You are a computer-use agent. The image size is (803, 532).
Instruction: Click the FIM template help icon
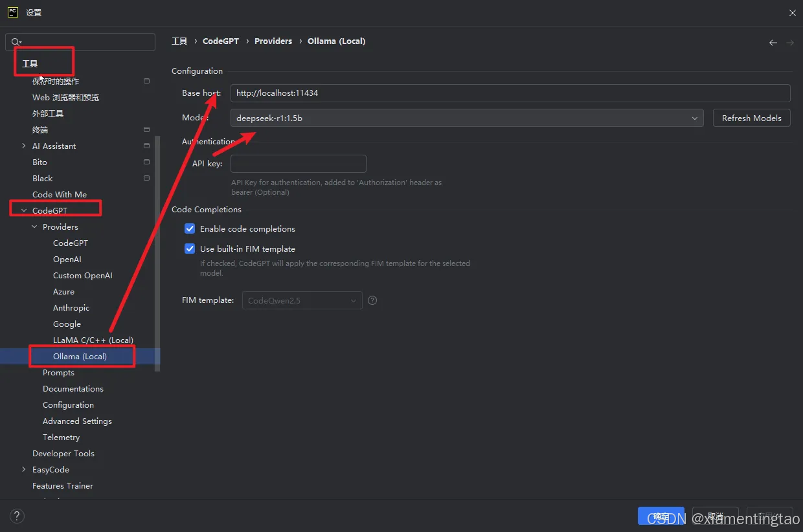(372, 300)
